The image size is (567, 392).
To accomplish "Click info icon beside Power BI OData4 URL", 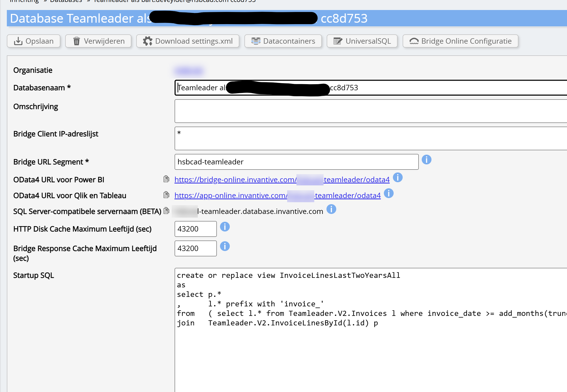I will point(398,177).
